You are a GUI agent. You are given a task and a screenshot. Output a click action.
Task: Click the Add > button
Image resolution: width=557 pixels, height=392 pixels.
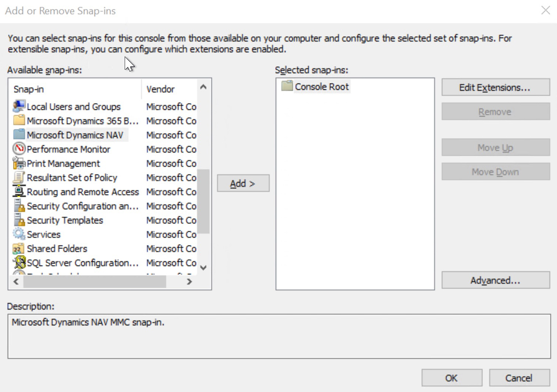[243, 183]
